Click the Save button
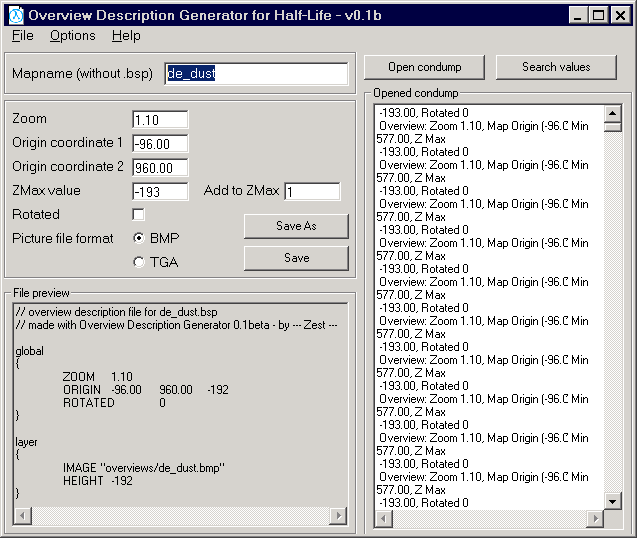Screen dimensions: 637x538 296,258
